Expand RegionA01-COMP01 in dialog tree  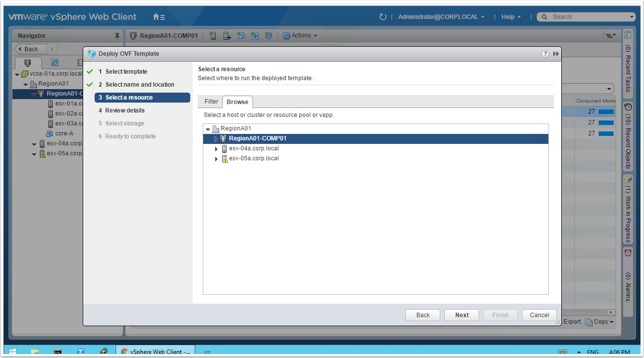click(216, 139)
